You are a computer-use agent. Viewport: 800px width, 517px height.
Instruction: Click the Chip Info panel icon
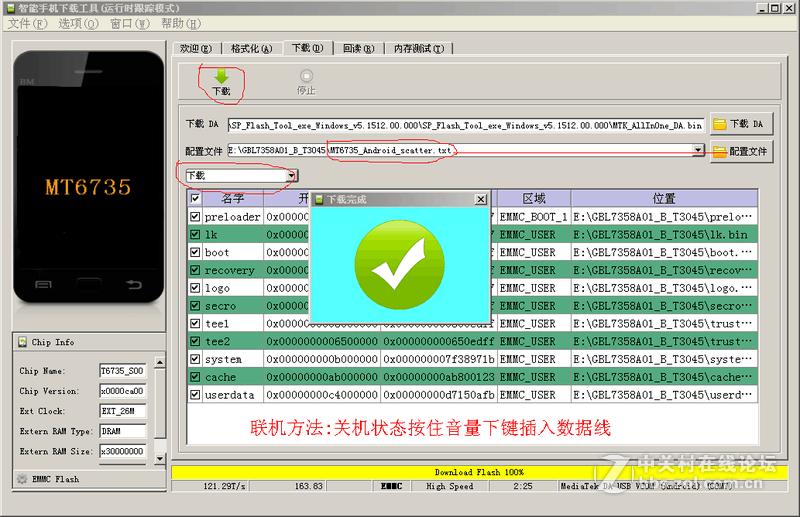(22, 342)
